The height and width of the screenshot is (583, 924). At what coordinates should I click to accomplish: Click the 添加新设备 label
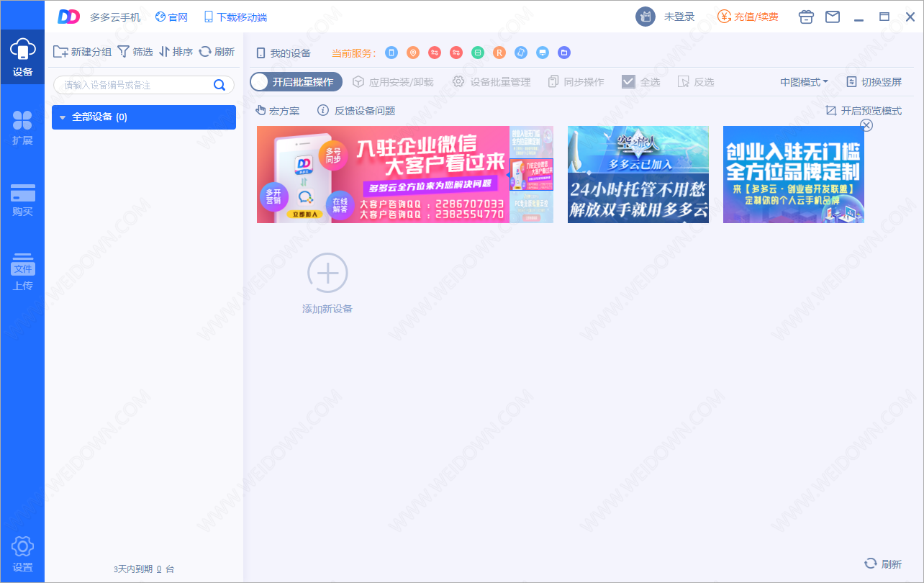[x=327, y=309]
